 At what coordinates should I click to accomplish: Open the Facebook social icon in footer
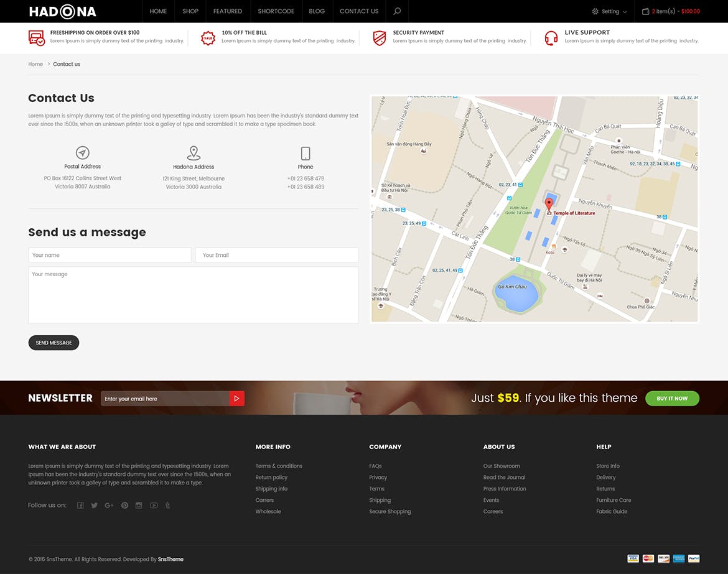[x=80, y=506]
